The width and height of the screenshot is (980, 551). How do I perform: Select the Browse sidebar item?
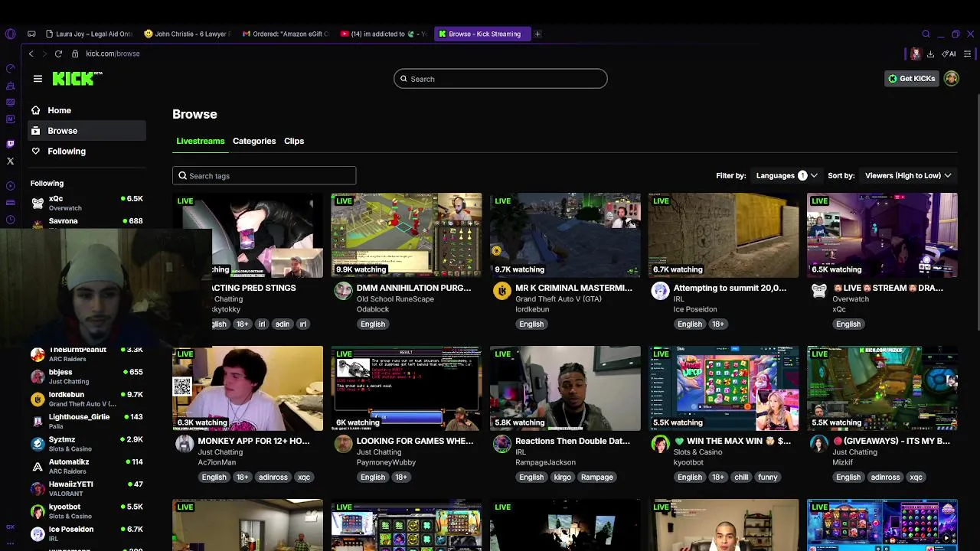(86, 131)
